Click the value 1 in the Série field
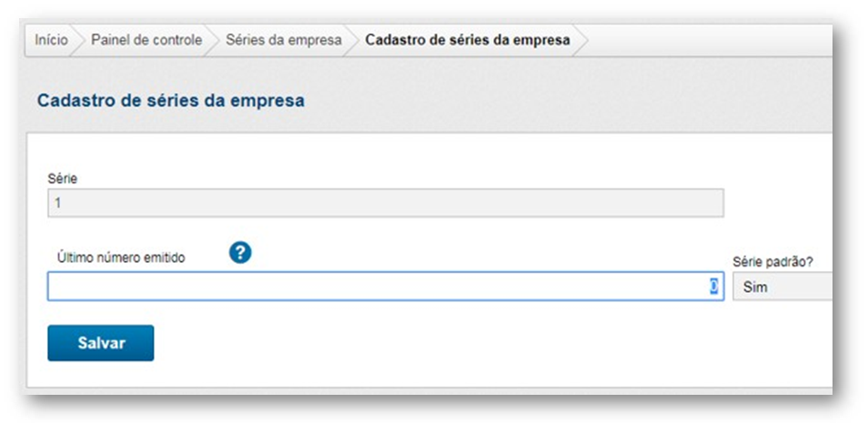This screenshot has width=868, height=423. tap(57, 203)
